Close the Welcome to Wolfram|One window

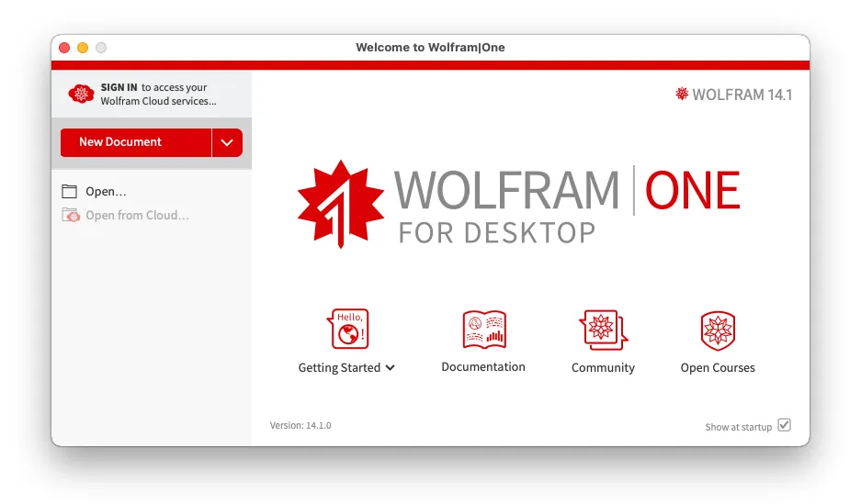(64, 48)
